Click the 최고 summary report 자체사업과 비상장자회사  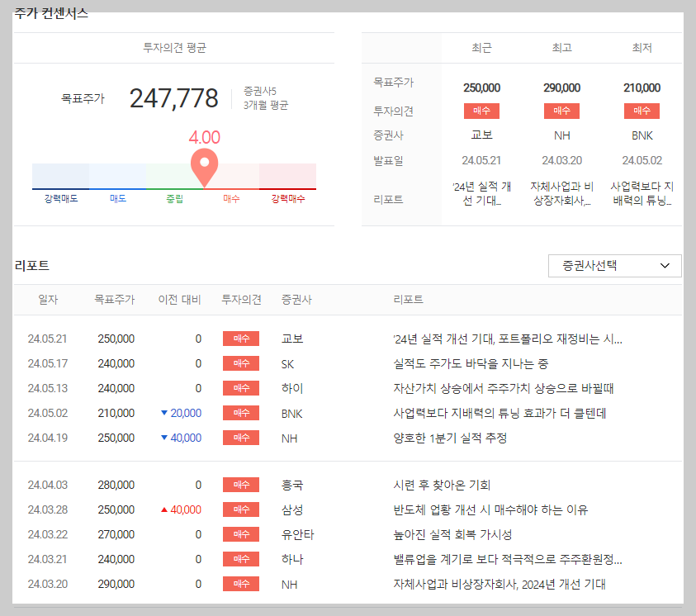(562, 193)
